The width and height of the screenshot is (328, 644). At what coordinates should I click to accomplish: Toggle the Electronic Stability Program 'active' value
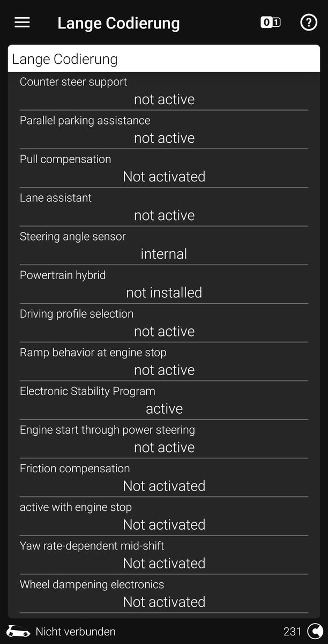[x=164, y=408]
